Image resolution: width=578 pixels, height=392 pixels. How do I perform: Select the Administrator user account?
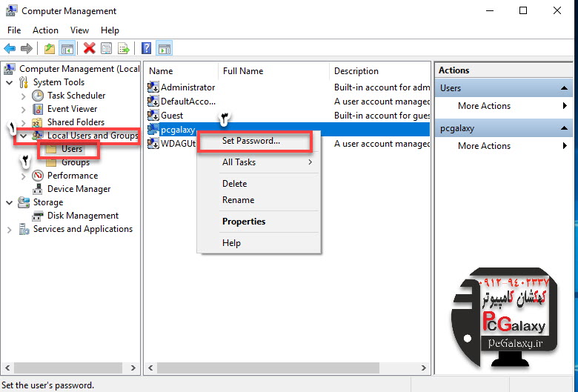pos(187,87)
